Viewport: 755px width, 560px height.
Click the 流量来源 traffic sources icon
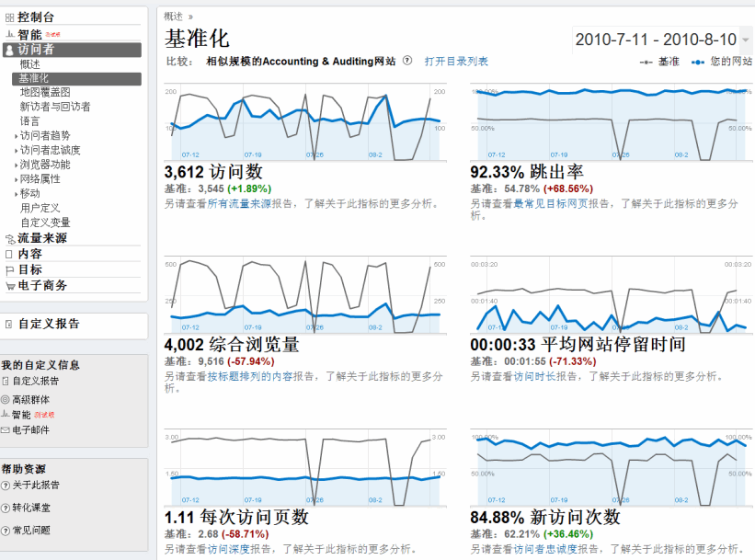click(9, 239)
